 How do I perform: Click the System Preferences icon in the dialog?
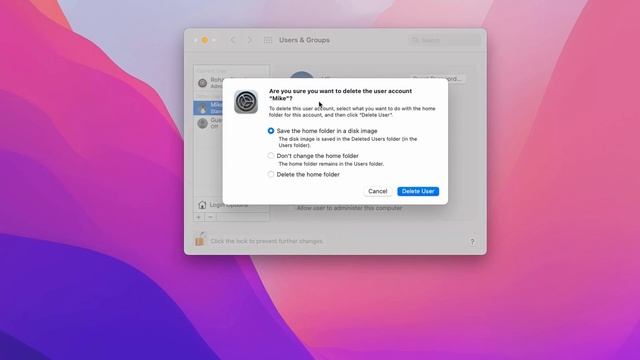246,102
